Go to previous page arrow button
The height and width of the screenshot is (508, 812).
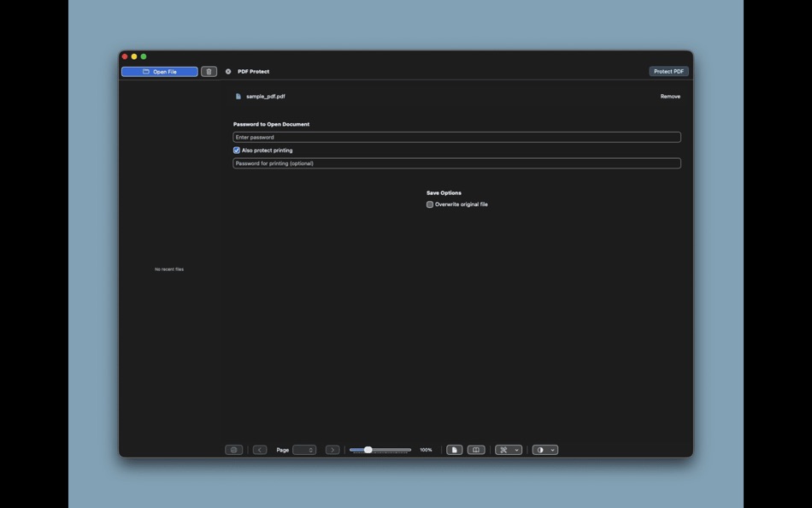point(260,450)
